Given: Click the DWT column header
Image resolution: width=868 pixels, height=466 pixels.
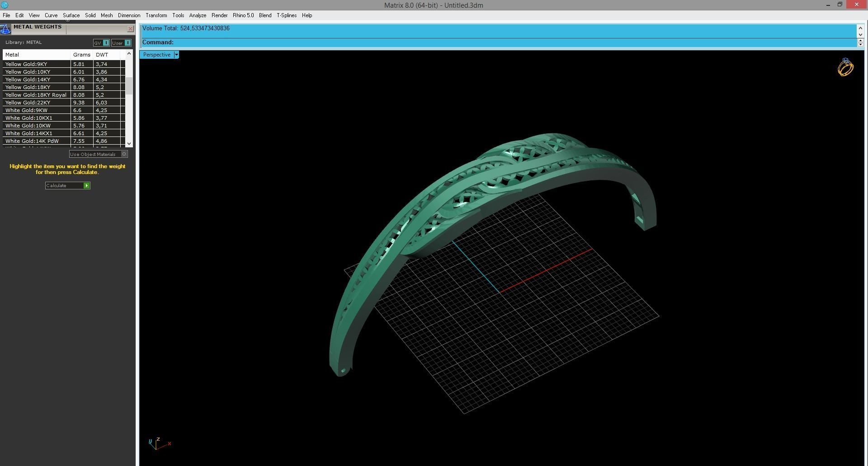Looking at the screenshot, I should 107,55.
